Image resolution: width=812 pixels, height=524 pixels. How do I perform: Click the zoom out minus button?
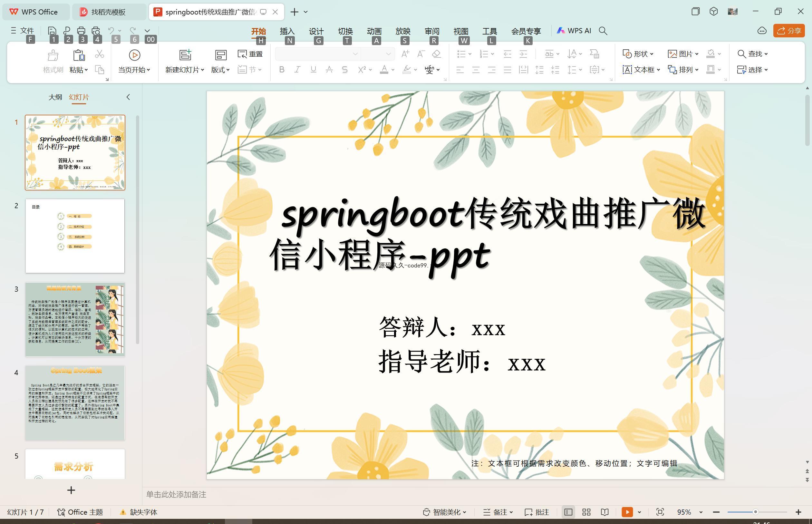click(x=716, y=512)
